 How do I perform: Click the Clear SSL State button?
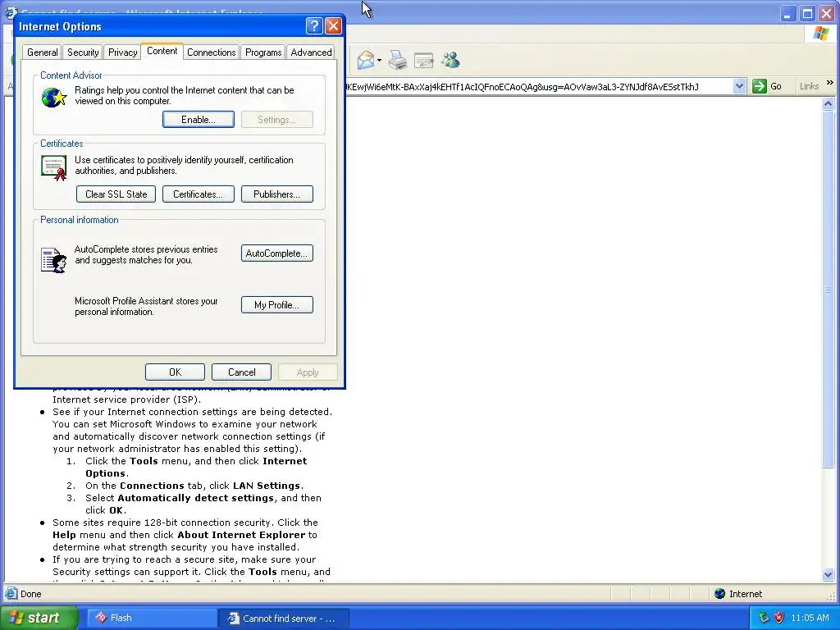pos(116,194)
